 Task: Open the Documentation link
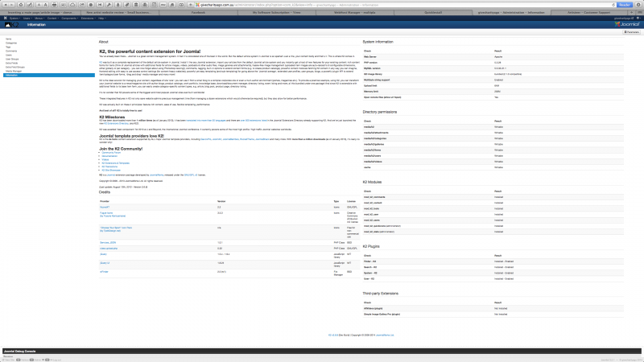coord(109,156)
